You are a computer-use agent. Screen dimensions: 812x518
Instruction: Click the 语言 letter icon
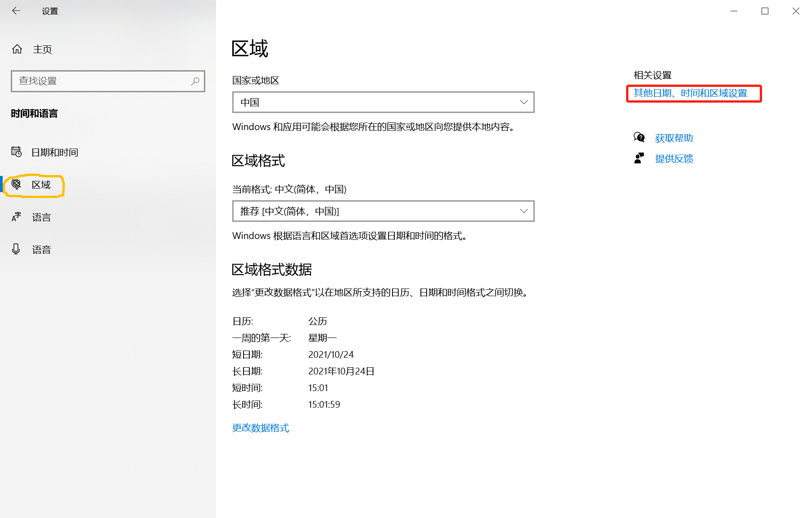click(16, 217)
